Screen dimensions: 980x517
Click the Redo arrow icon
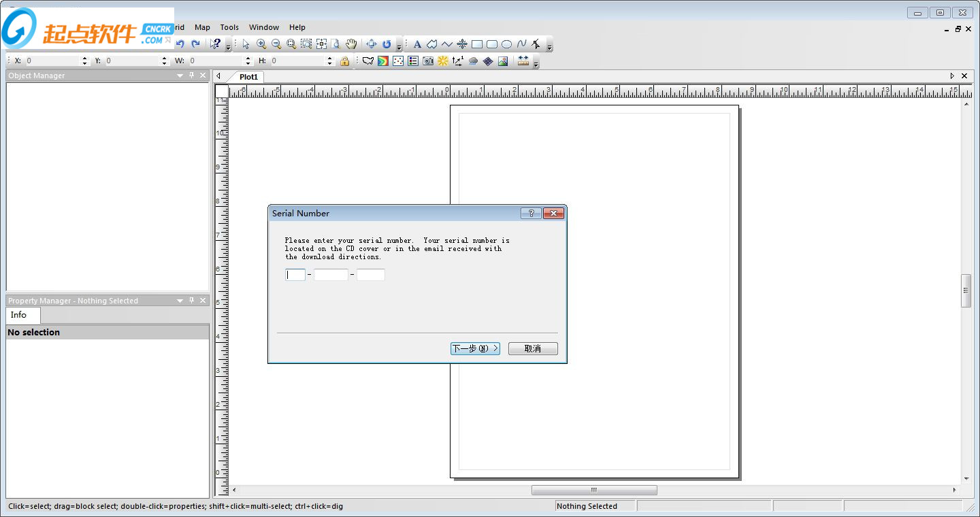click(195, 44)
